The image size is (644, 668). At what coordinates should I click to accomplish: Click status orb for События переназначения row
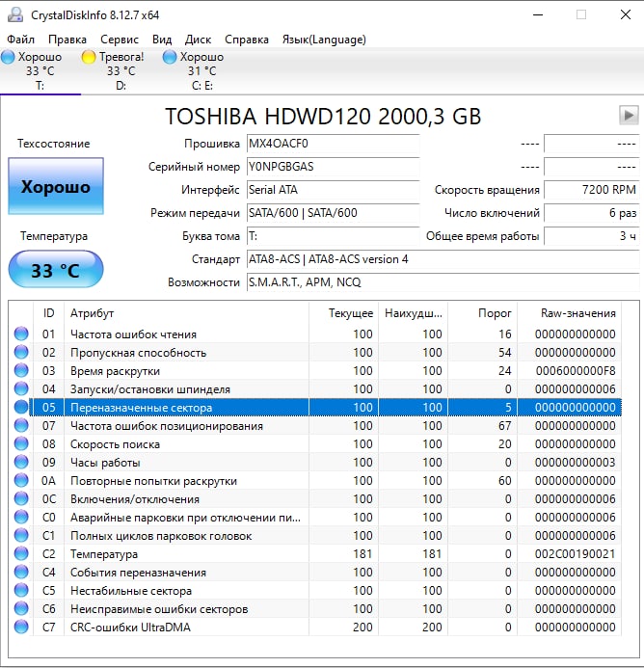pos(21,572)
